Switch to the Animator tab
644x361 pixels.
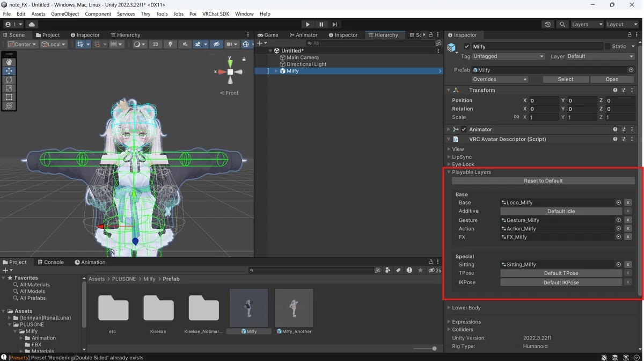303,35
